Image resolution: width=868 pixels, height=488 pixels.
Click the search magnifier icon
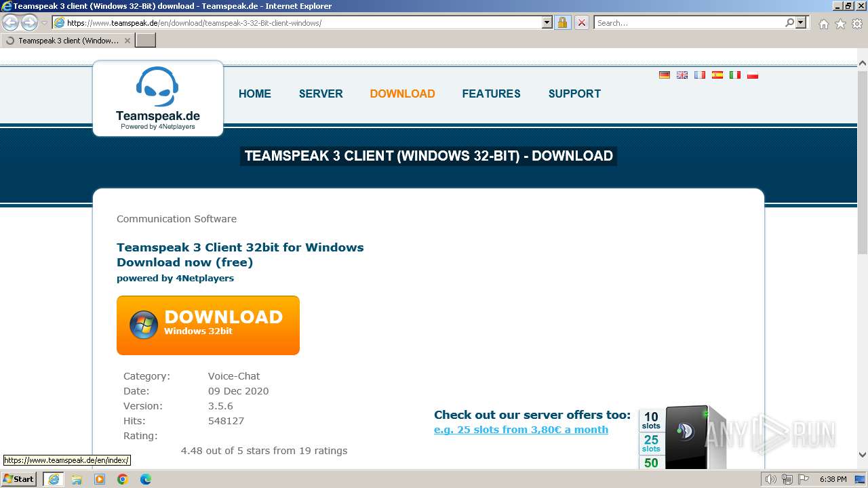[789, 22]
